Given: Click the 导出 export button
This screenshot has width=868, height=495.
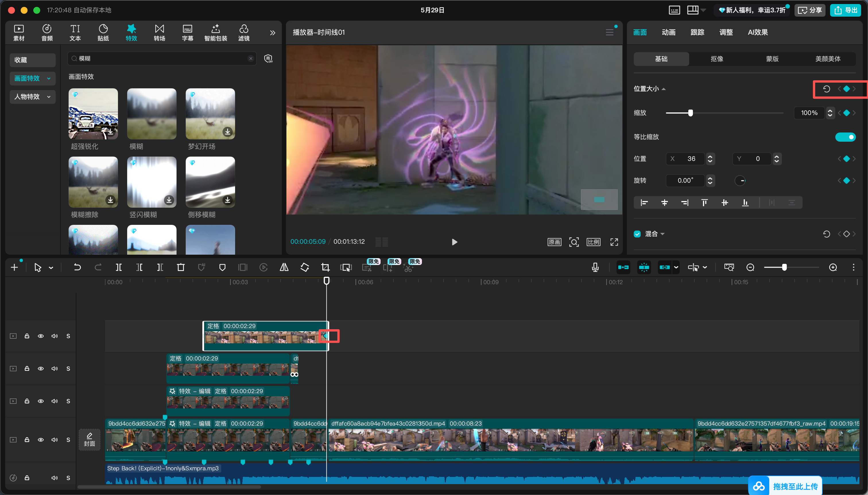Looking at the screenshot, I should click(x=846, y=10).
